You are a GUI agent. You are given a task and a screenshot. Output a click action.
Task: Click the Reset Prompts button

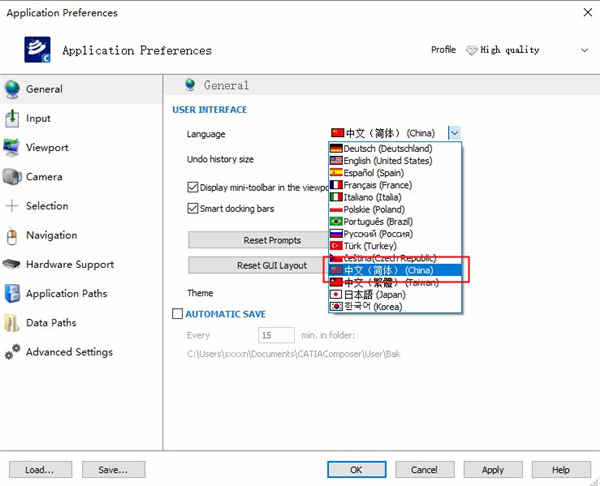point(258,240)
